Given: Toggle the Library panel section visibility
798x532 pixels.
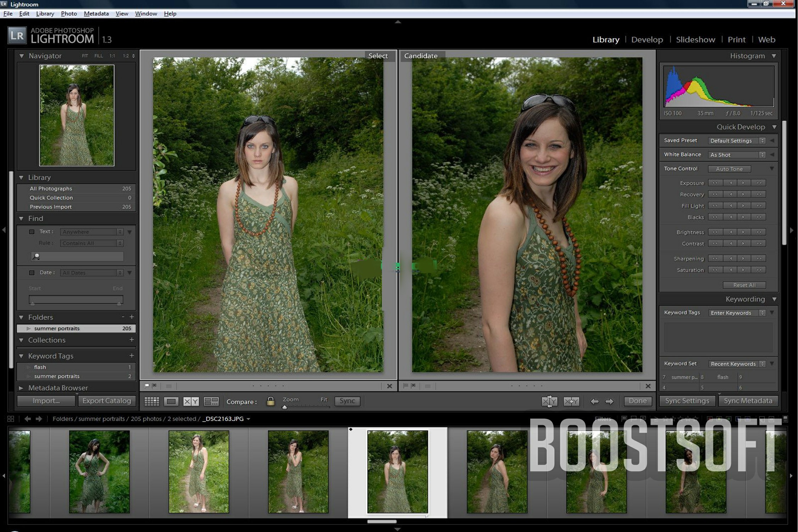Looking at the screenshot, I should click(21, 176).
